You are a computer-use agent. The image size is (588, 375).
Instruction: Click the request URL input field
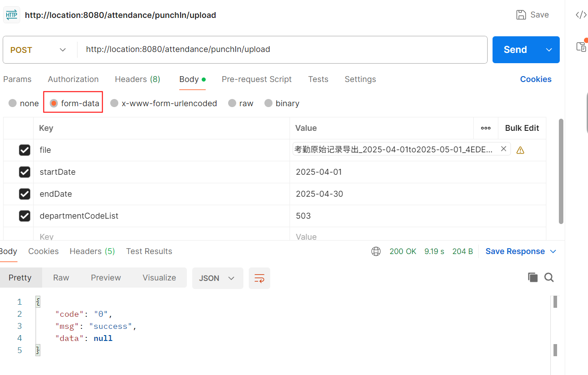(x=282, y=50)
